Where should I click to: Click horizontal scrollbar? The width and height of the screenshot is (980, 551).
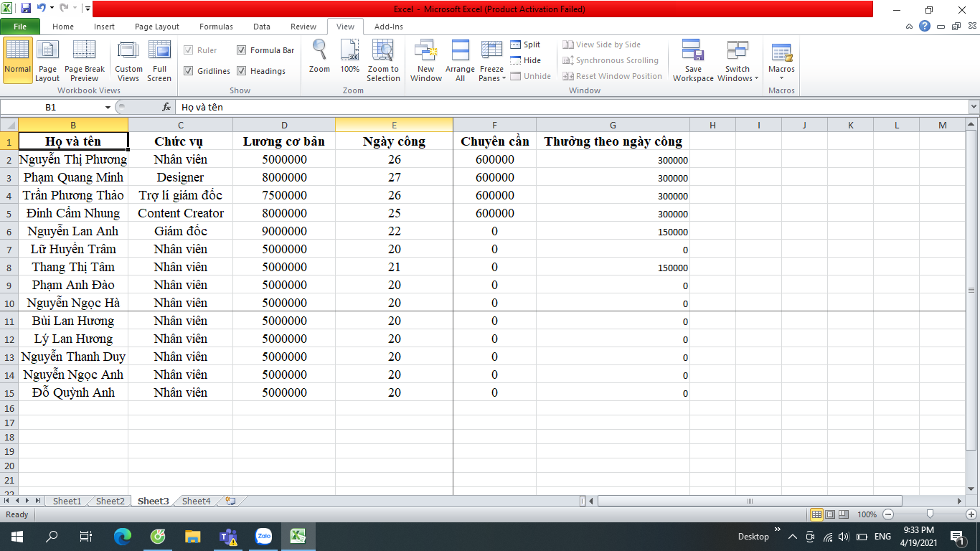click(750, 501)
